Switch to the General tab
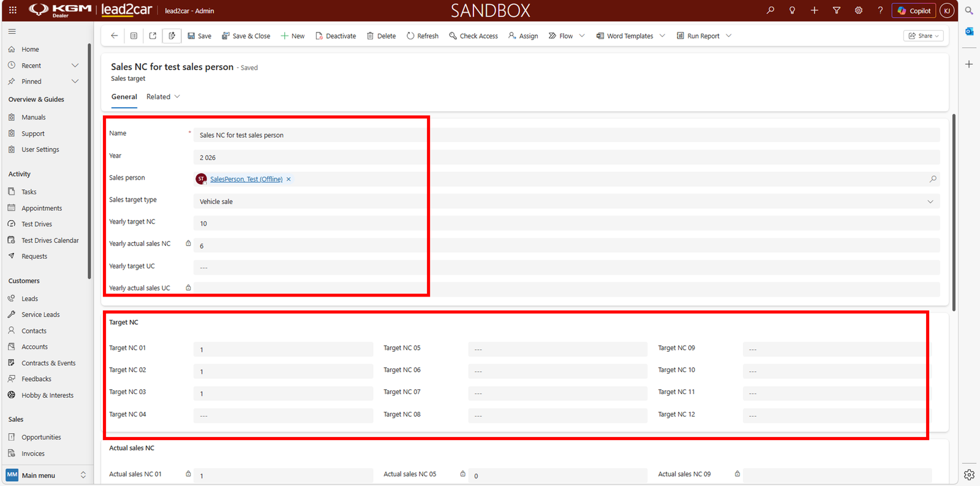The height and width of the screenshot is (486, 980). (x=124, y=97)
